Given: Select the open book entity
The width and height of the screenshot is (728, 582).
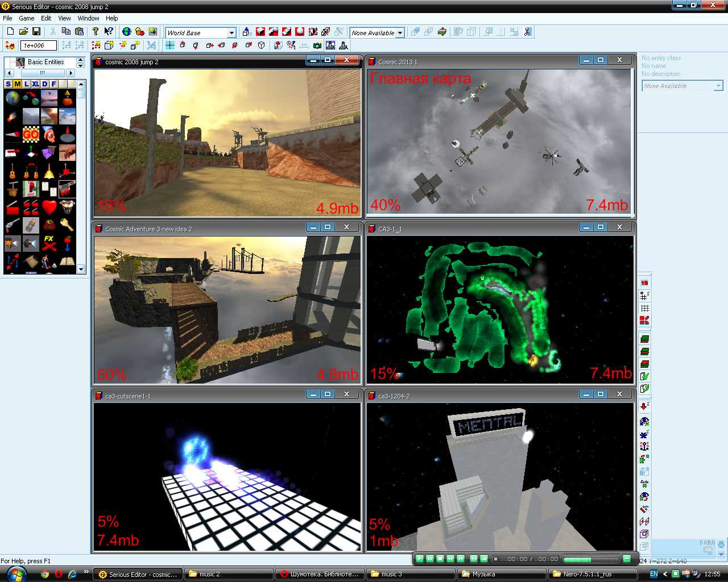Looking at the screenshot, I should [67, 261].
